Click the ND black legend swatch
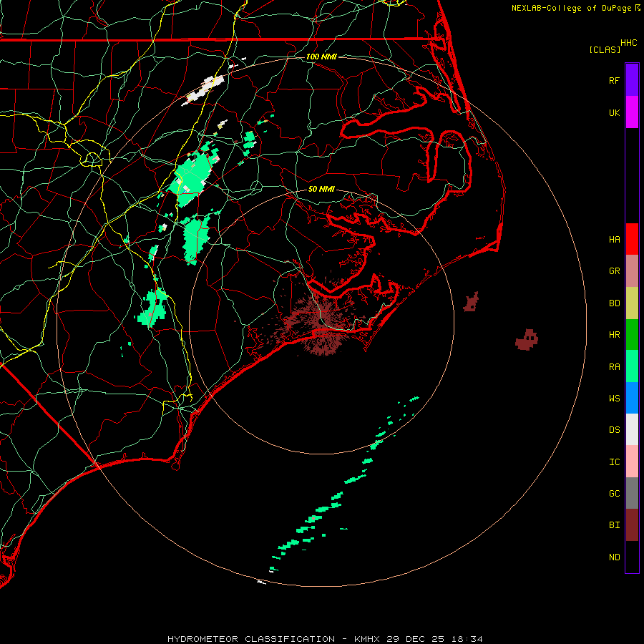Screen dimensions: 644x644 [x=632, y=557]
